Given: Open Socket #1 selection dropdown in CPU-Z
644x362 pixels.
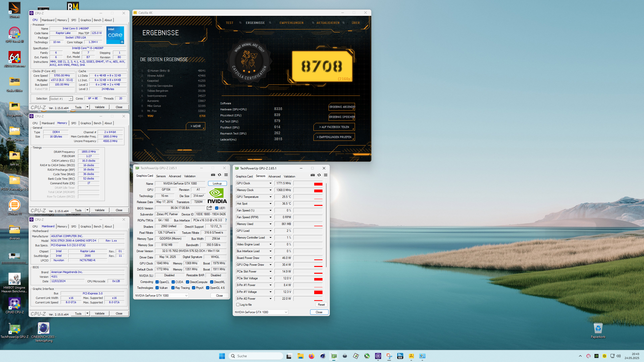Looking at the screenshot, I should [x=61, y=99].
